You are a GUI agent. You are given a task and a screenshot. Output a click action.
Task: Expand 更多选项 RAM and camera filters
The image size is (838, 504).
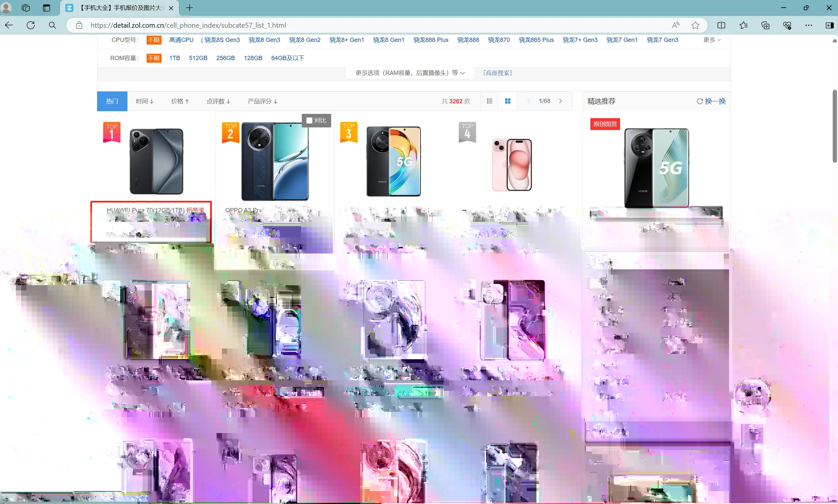tap(410, 73)
